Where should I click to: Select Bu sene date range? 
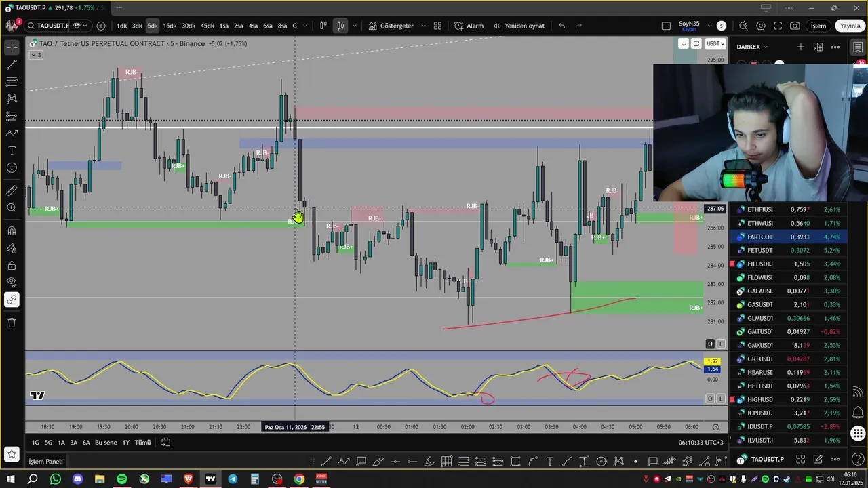(x=106, y=443)
